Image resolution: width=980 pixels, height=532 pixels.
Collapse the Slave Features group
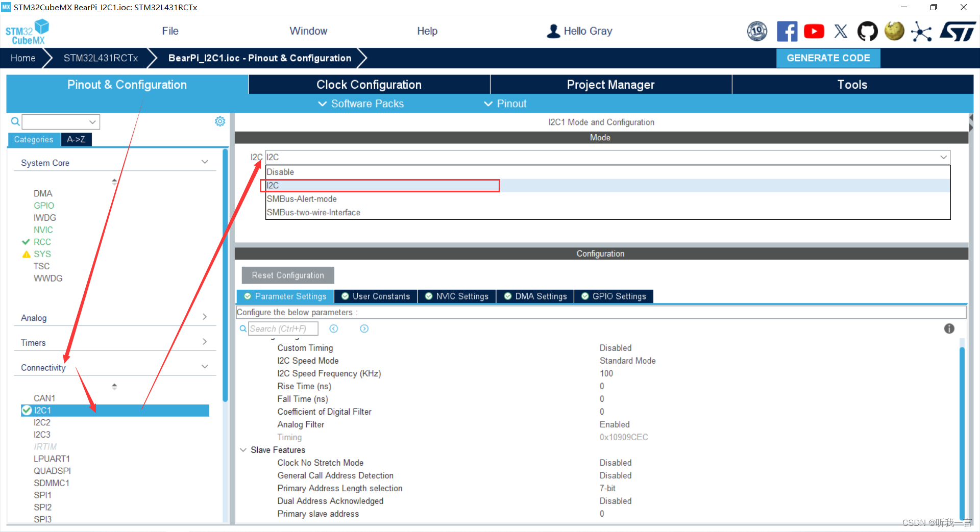[x=243, y=450]
